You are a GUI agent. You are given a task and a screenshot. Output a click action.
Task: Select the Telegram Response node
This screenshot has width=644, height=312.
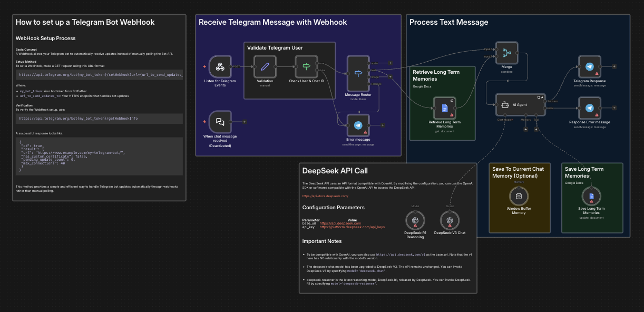[590, 67]
